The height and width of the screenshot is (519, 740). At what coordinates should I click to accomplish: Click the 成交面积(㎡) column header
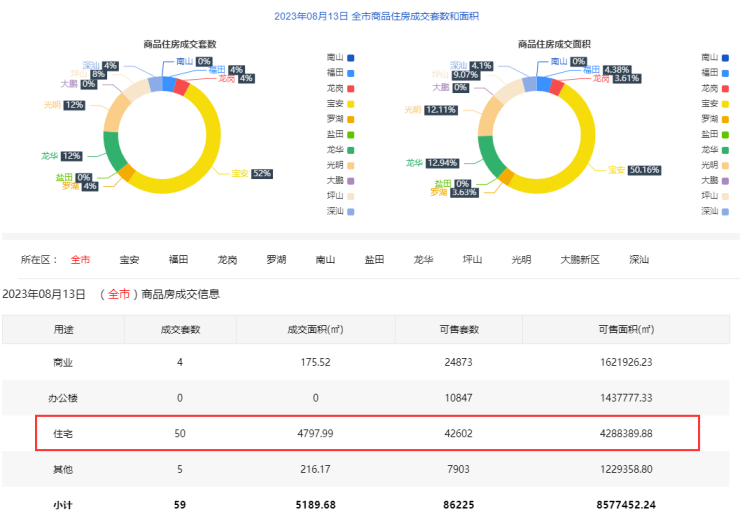[x=315, y=329]
